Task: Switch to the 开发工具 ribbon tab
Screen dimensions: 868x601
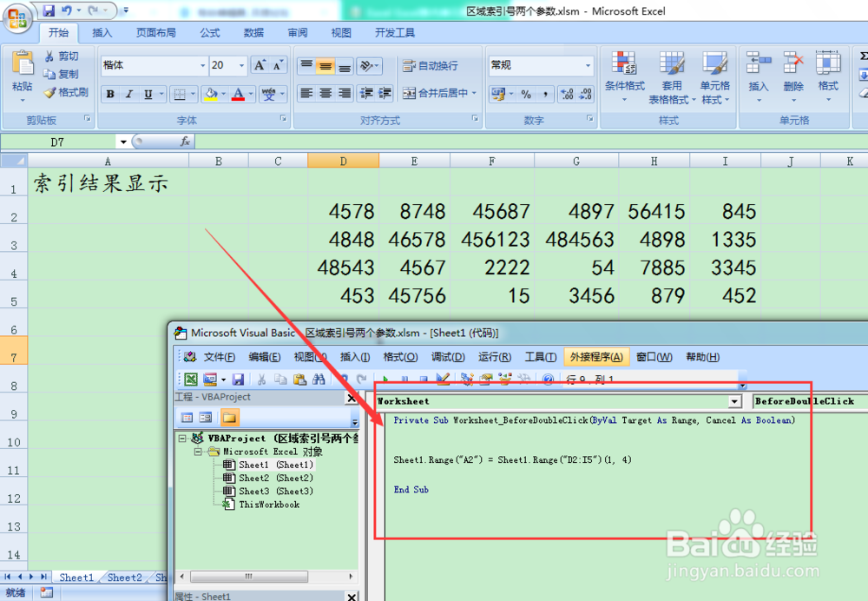Action: pos(395,33)
